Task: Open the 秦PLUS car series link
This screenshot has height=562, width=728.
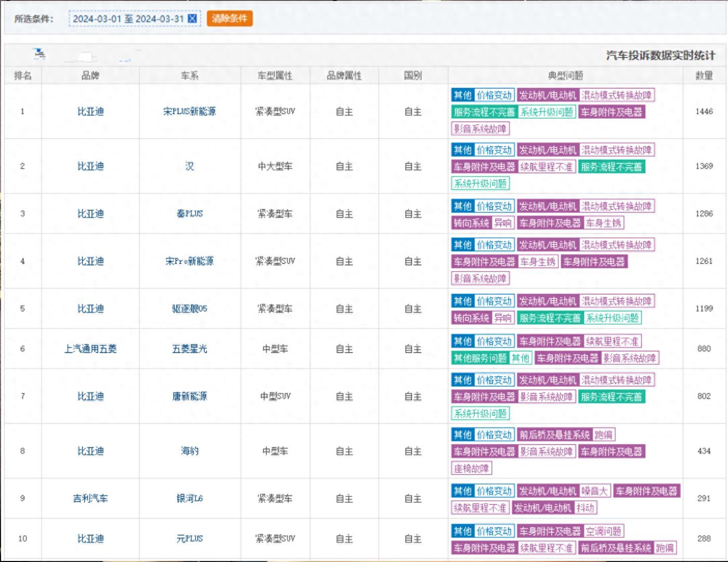Action: click(x=189, y=214)
